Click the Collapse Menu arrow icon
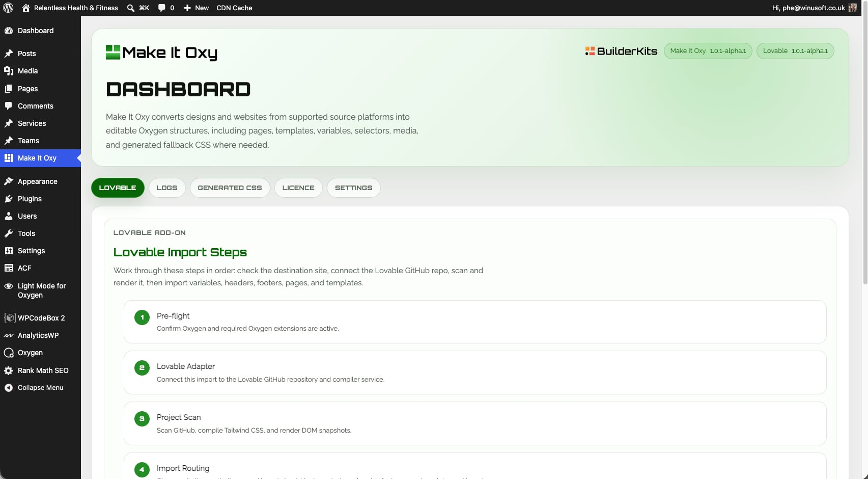This screenshot has width=868, height=479. (x=9, y=388)
